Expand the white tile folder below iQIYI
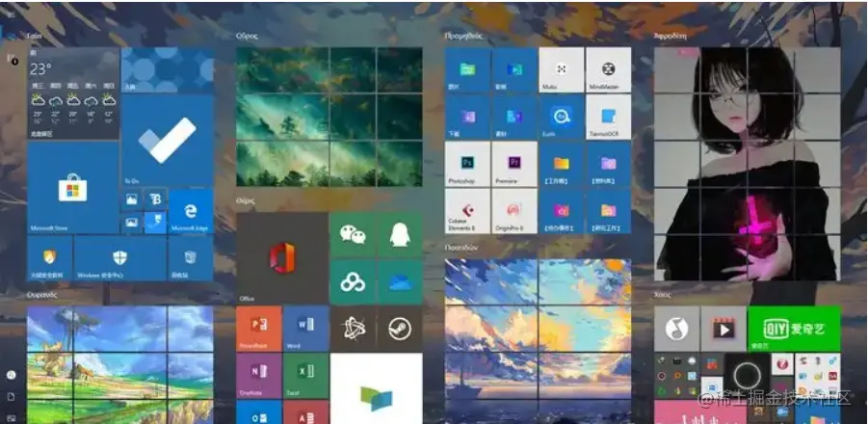Viewport: 868px width, 424px height. (817, 375)
